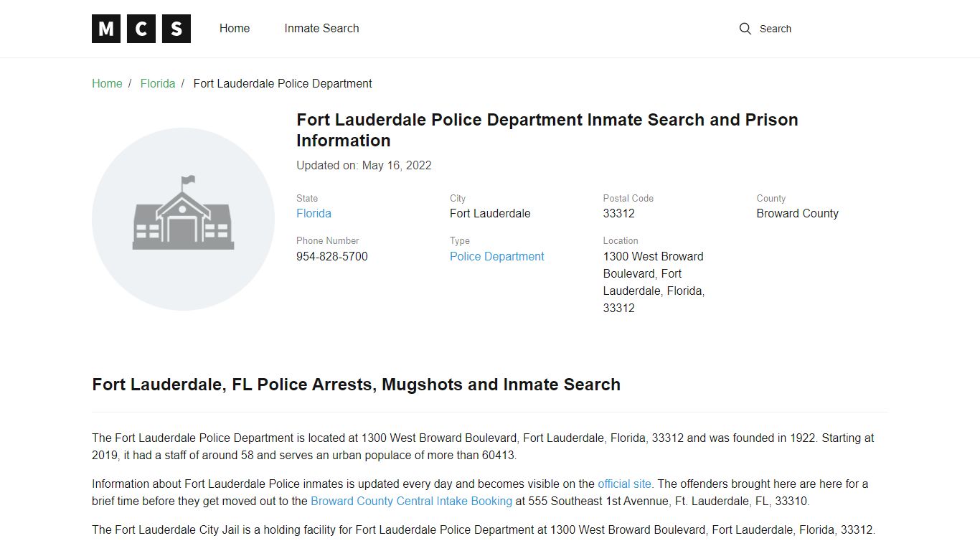The height and width of the screenshot is (551, 980).
Task: Click the Broward County value
Action: (x=797, y=213)
